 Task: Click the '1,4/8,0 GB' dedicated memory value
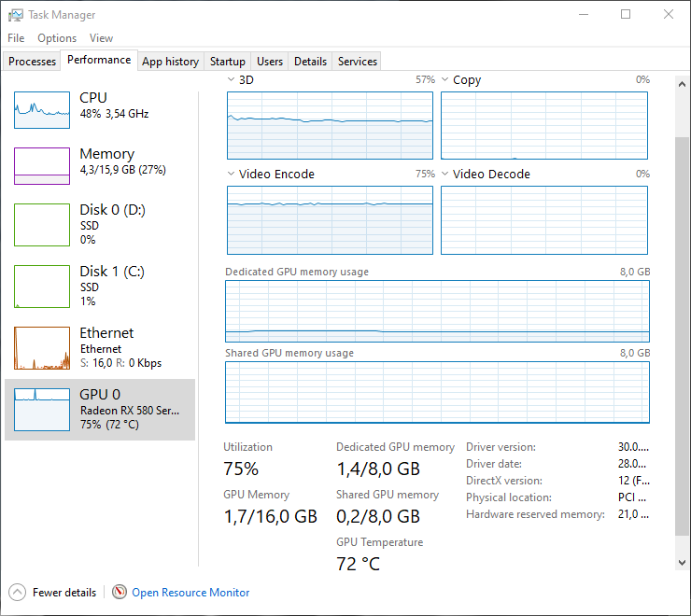[x=378, y=469]
